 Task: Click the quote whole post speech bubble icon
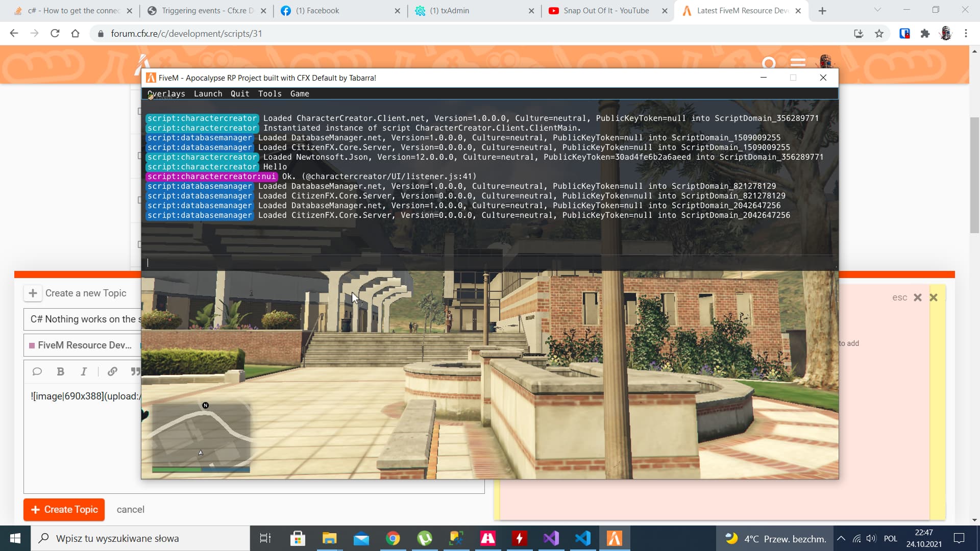pyautogui.click(x=37, y=371)
